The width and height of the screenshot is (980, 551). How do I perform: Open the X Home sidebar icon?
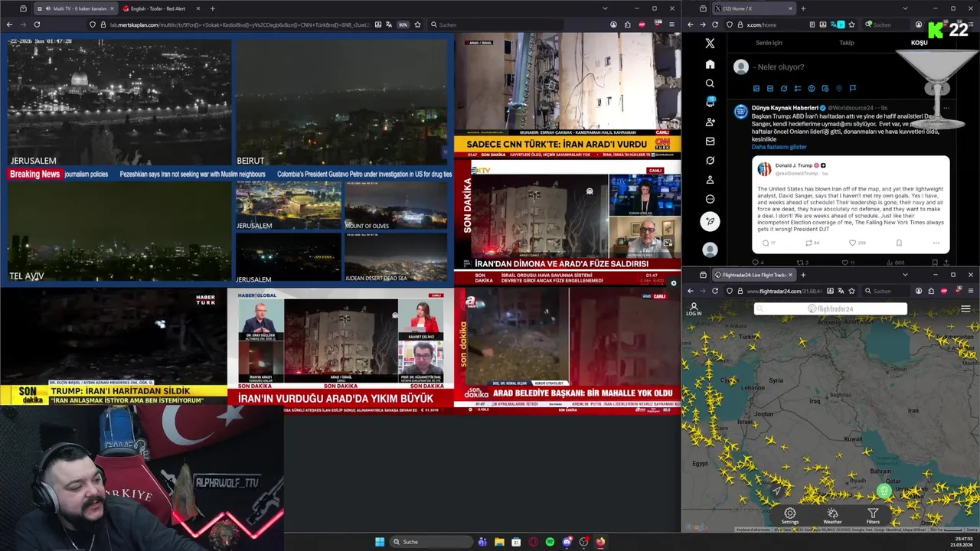[x=710, y=64]
